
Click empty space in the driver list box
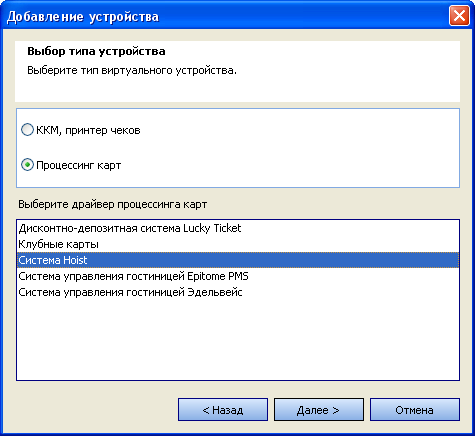coord(238,340)
